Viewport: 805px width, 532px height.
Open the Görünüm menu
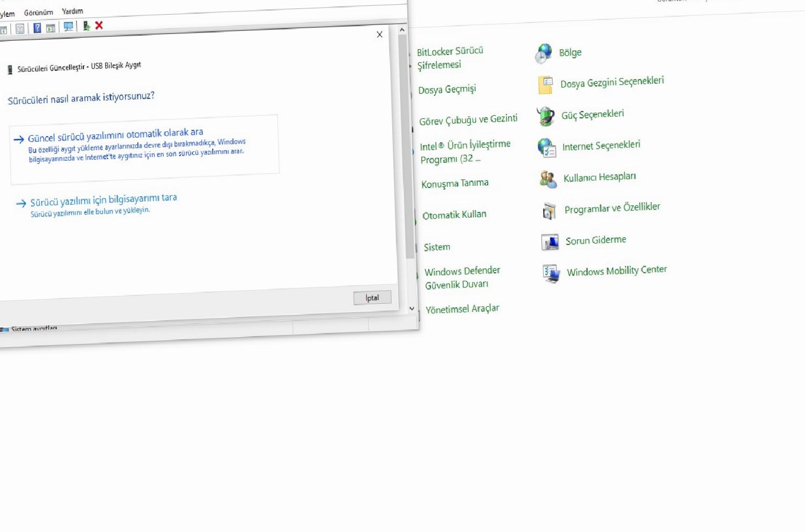pos(38,13)
